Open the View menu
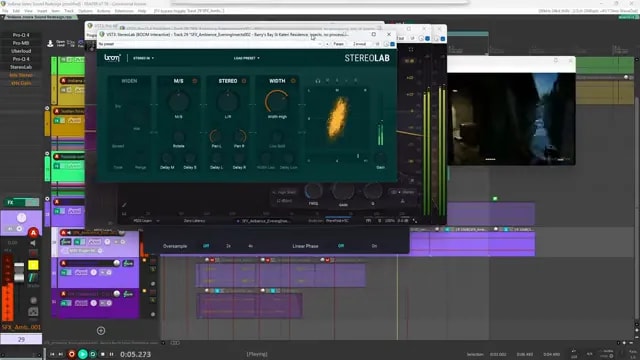Image resolution: width=640 pixels, height=360 pixels. point(28,11)
